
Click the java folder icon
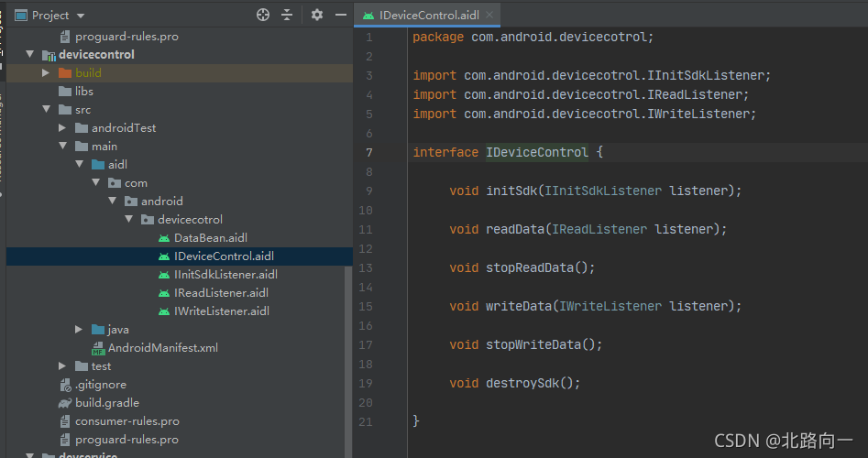pyautogui.click(x=98, y=329)
